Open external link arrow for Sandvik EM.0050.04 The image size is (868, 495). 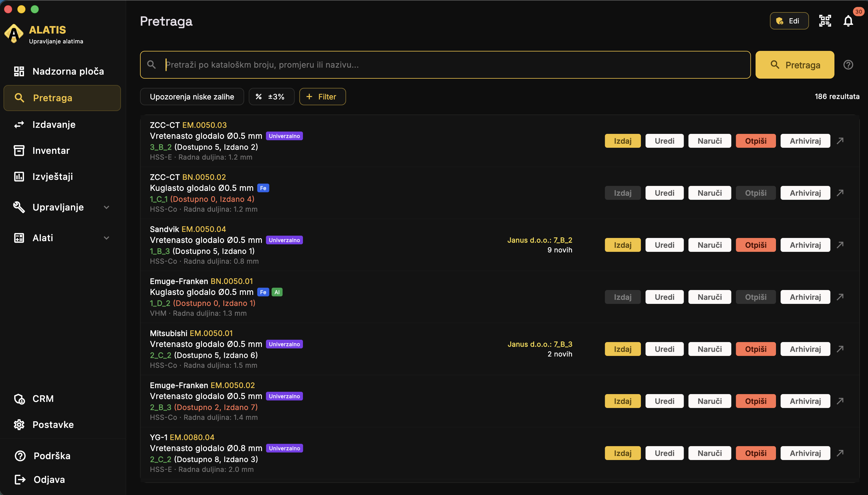840,245
